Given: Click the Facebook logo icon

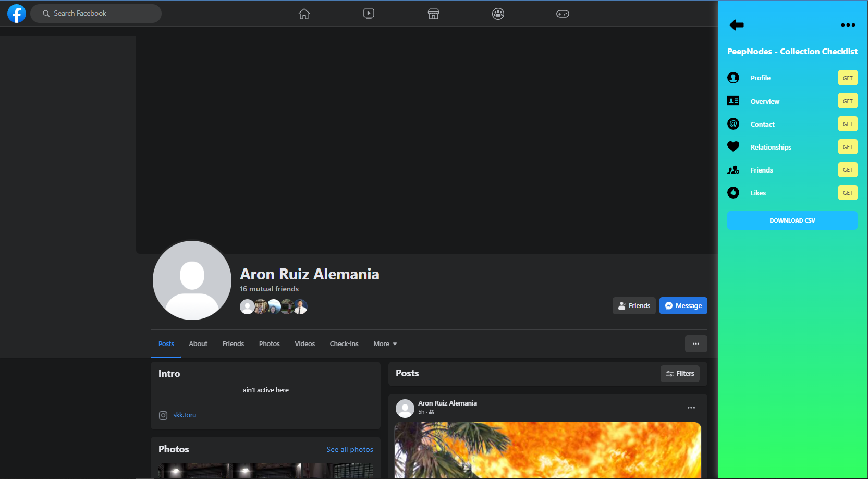Looking at the screenshot, I should coord(17,14).
